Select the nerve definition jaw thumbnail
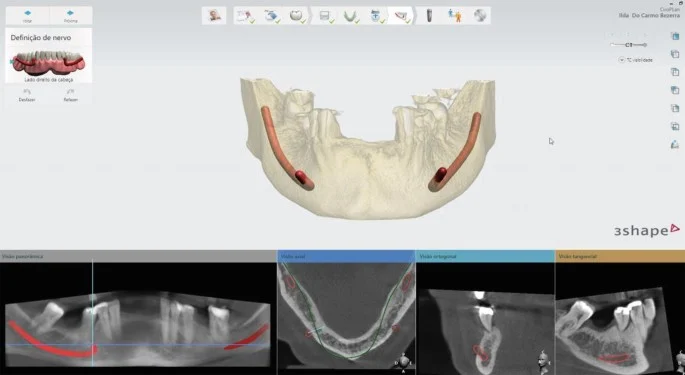 point(48,64)
